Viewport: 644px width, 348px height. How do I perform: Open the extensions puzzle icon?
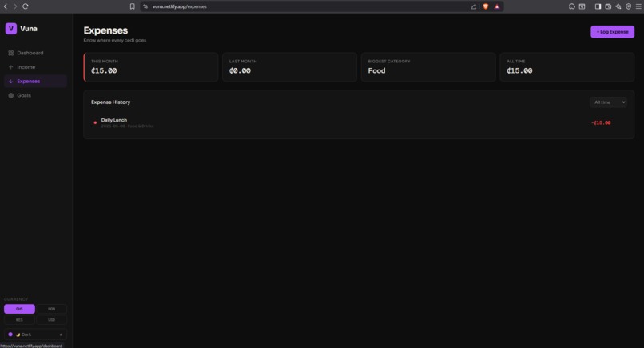(x=572, y=6)
